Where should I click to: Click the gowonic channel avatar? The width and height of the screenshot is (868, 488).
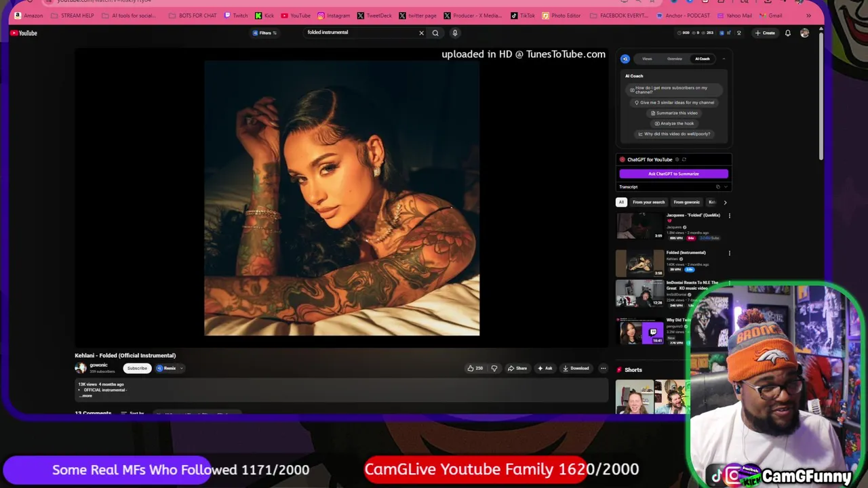81,368
